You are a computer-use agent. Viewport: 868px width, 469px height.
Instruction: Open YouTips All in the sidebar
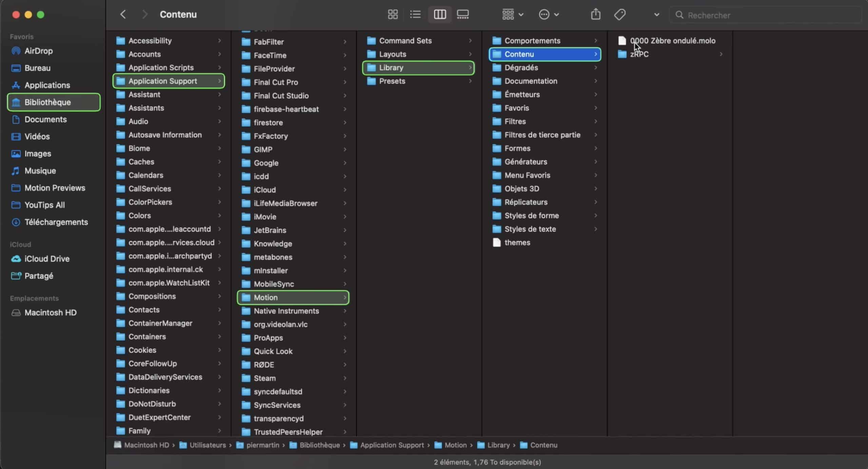54,205
